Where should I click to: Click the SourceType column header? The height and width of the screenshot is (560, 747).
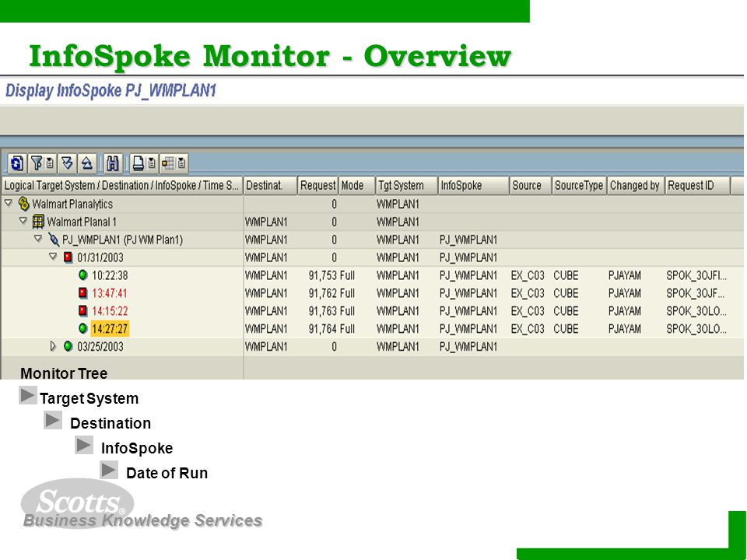pyautogui.click(x=579, y=186)
